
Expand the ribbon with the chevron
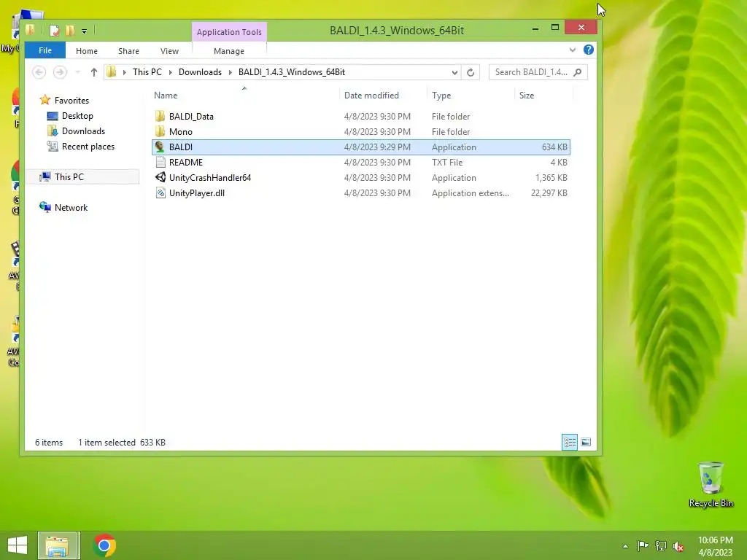[x=573, y=50]
